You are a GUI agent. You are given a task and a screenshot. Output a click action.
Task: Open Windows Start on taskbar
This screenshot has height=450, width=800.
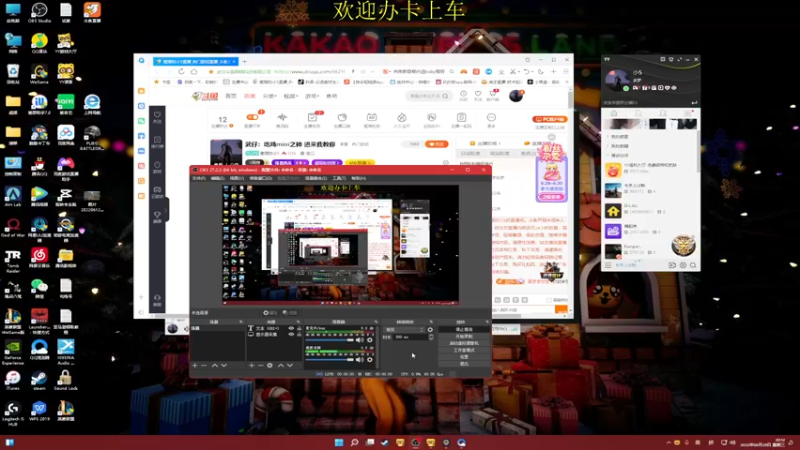[x=339, y=442]
